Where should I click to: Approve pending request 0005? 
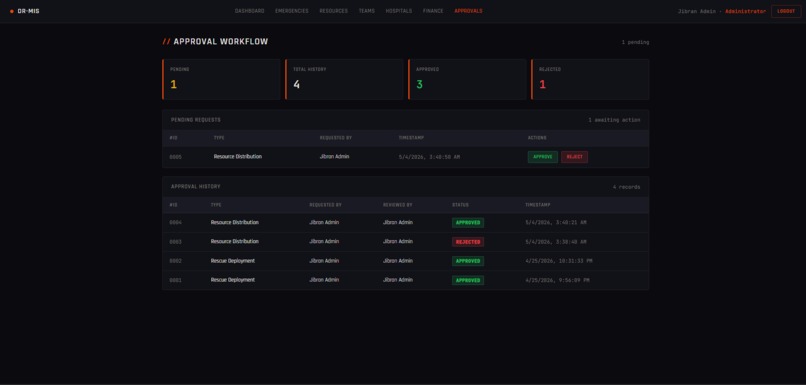(543, 157)
